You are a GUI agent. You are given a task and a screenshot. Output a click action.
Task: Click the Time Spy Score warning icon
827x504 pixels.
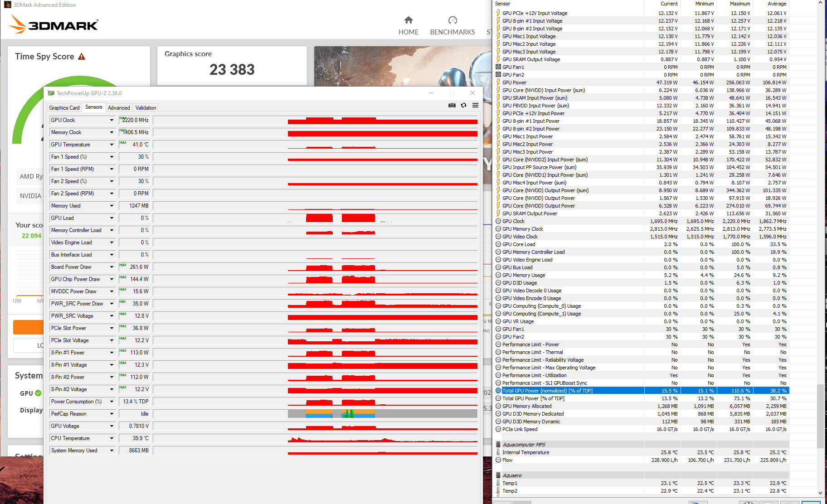coord(82,57)
